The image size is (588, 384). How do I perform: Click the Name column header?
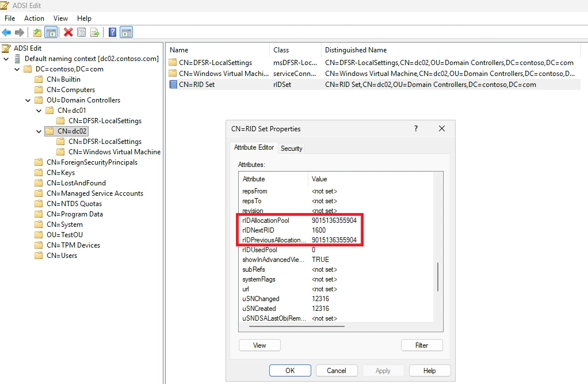point(219,50)
